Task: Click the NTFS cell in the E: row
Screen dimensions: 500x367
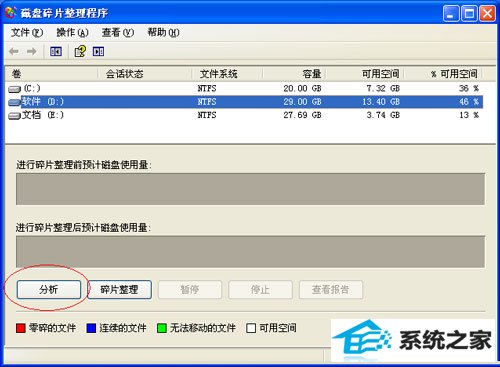Action: click(x=207, y=115)
